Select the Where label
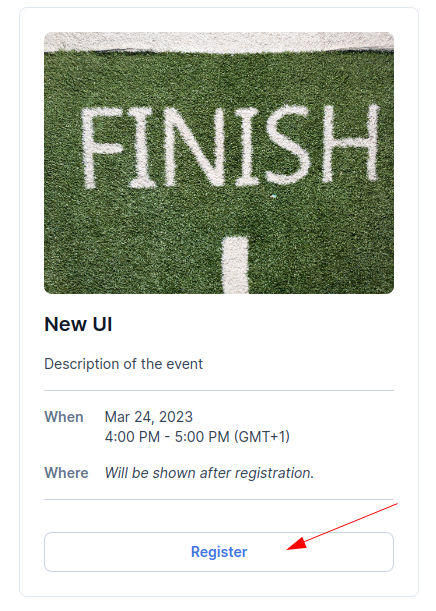Screen dimensions: 436x611 [66, 473]
